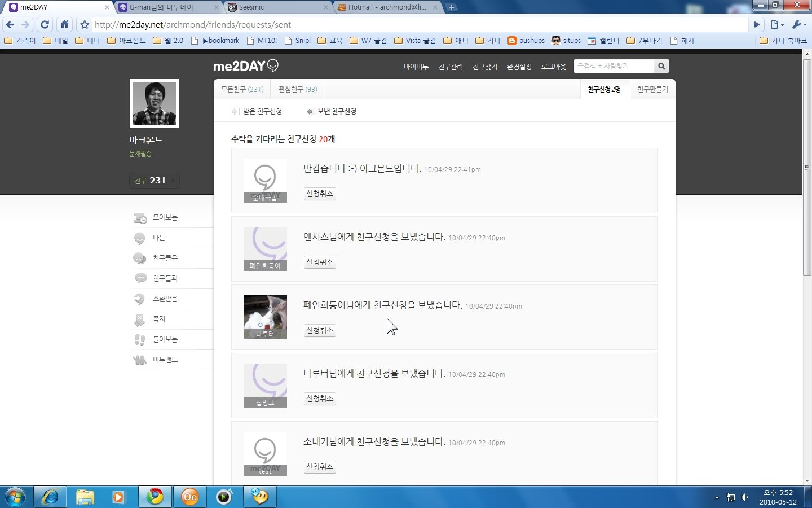Viewport: 812px width, 508px height.
Task: Bookmark page with the star icon
Action: click(x=85, y=25)
